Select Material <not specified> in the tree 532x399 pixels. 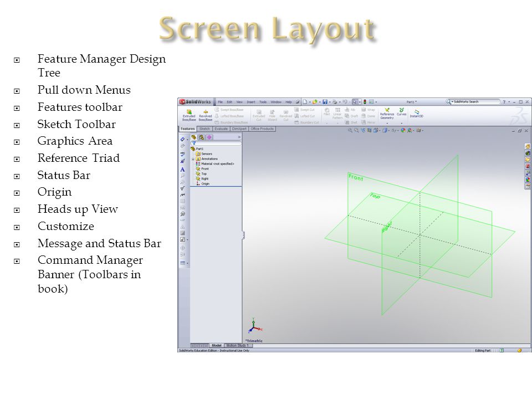click(215, 164)
